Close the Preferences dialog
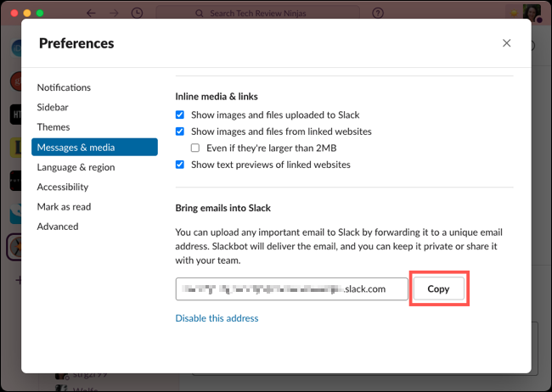Screen dimensions: 552x392 (507, 43)
